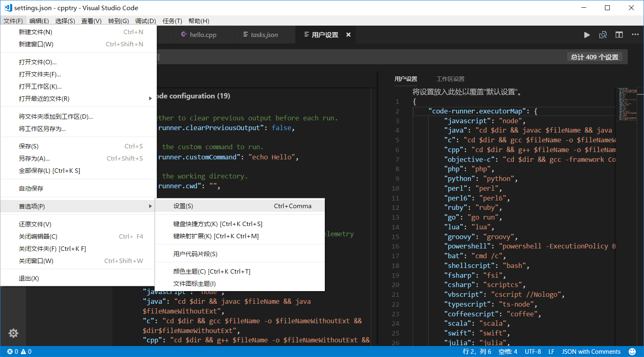Choose 还原文件(V) menu entry
644x357 pixels.
78,224
